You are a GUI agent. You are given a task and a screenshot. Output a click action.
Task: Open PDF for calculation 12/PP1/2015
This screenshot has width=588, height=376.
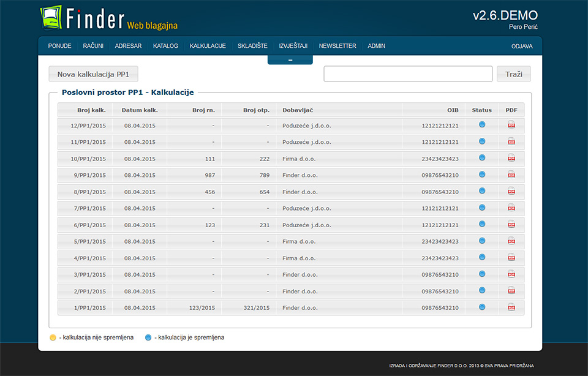coord(511,125)
